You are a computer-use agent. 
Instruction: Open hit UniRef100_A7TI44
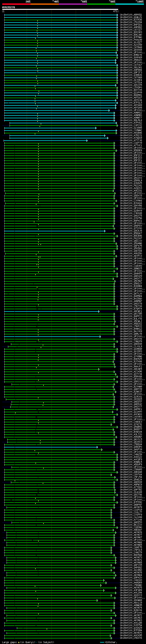pyautogui.click(x=131, y=520)
